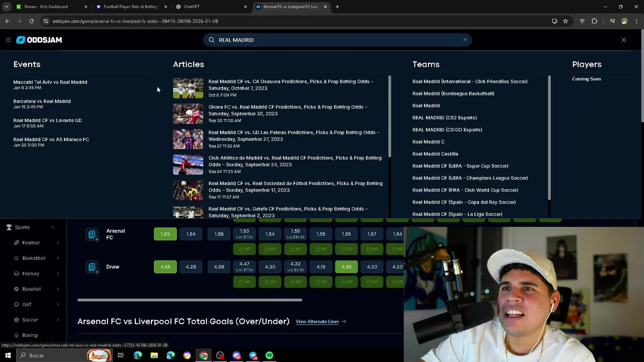Open the OddsJam hamburger menu

[8, 40]
